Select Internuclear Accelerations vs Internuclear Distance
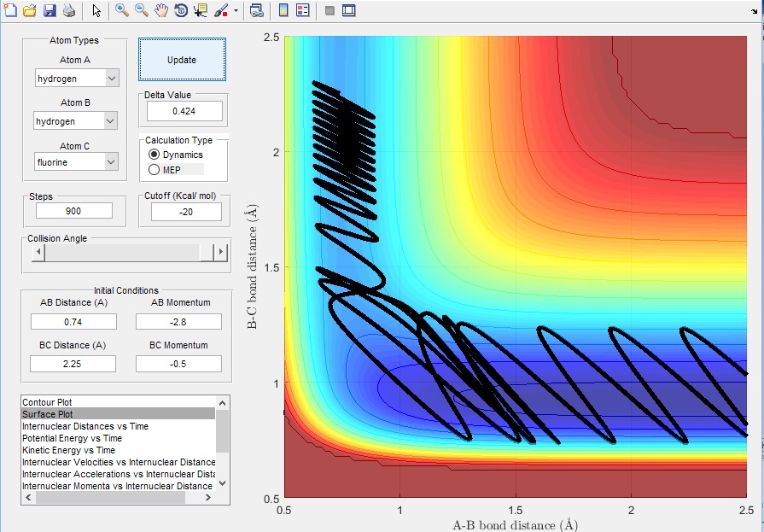 [118, 474]
